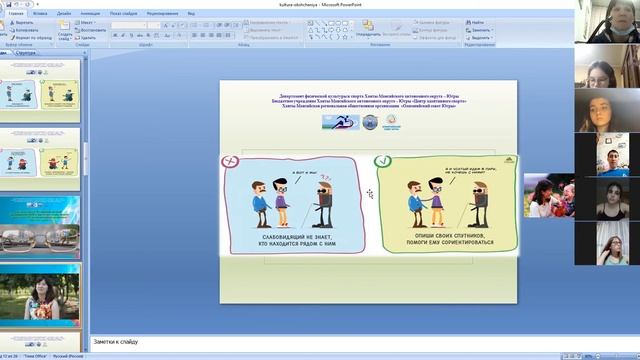Decrease font size with shrink font icon
640x360 pixels.
pos(173,25)
